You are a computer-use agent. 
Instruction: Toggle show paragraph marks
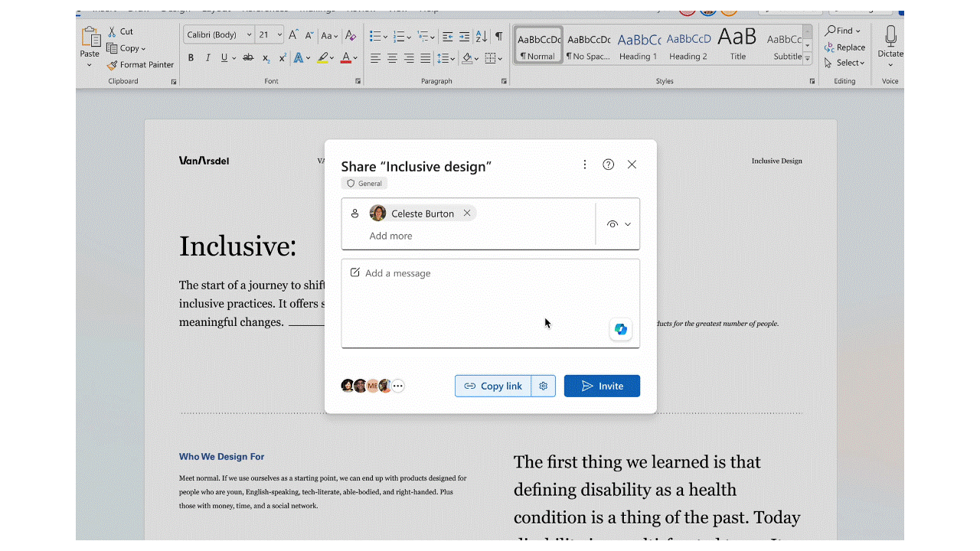(499, 36)
